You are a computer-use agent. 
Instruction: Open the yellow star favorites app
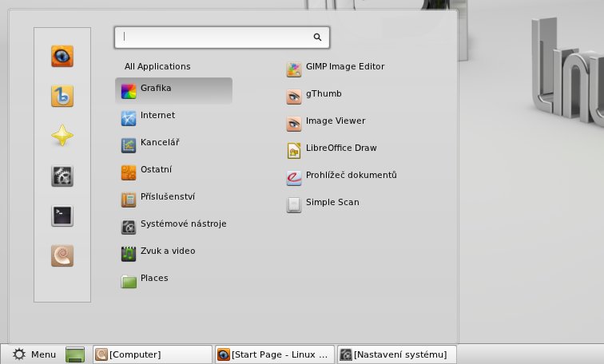62,136
